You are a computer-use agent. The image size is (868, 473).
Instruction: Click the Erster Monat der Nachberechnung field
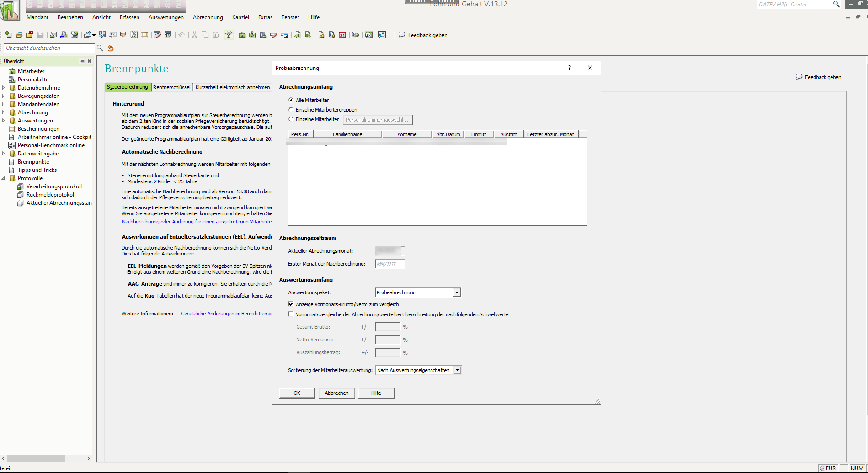[x=389, y=264]
